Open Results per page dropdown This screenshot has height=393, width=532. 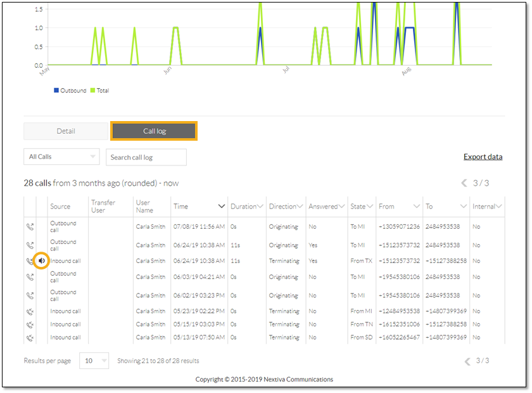[94, 361]
